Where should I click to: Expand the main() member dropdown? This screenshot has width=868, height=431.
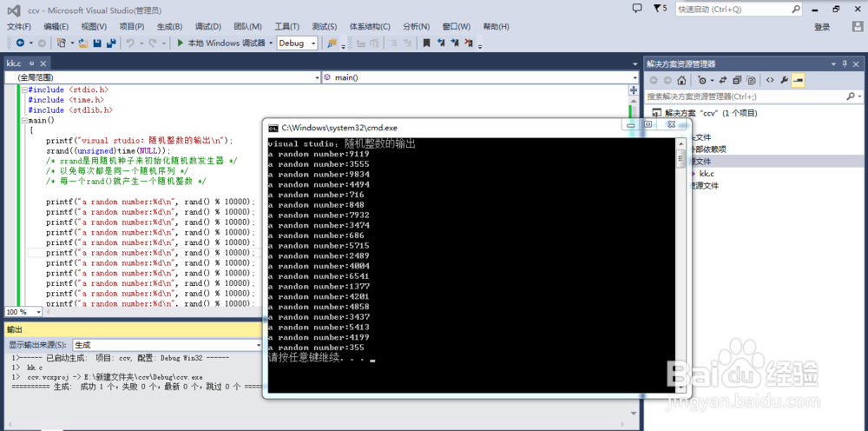click(x=635, y=78)
